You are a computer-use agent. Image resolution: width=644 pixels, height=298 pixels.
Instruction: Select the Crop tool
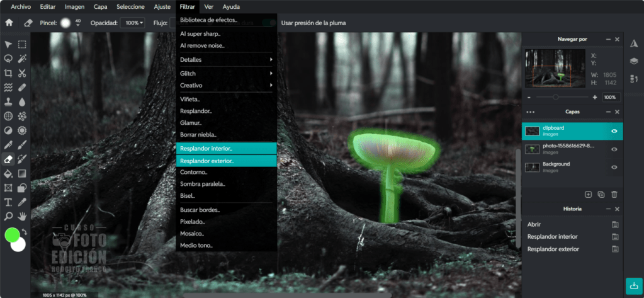pyautogui.click(x=8, y=72)
